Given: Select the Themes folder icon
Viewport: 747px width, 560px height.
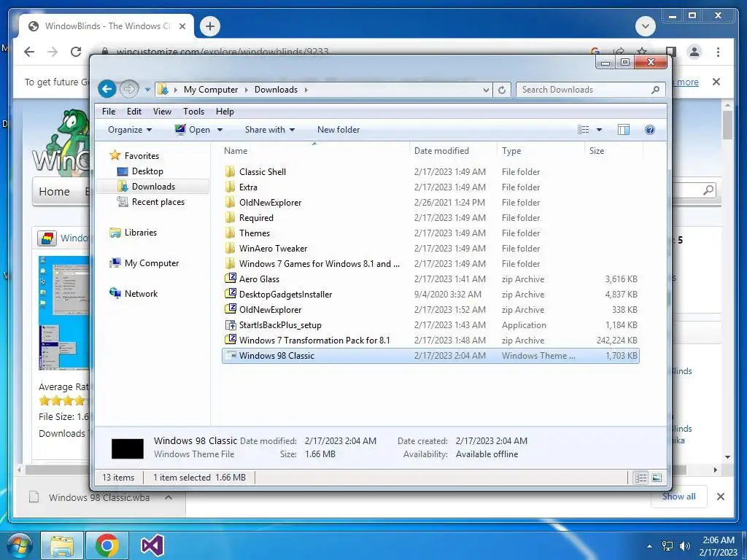Looking at the screenshot, I should pos(230,233).
